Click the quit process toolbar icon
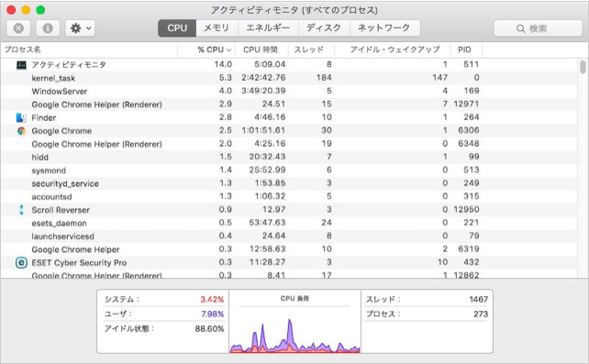Viewport: 589px width, 364px height. pyautogui.click(x=18, y=28)
